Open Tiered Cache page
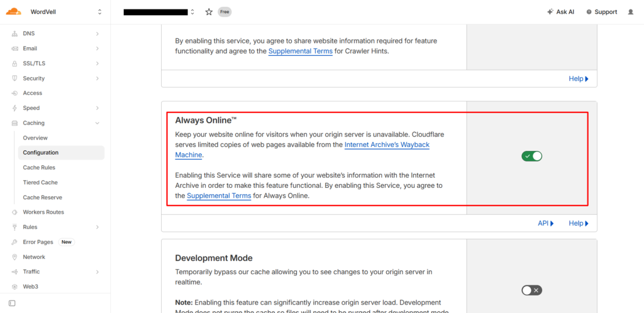The height and width of the screenshot is (313, 644). click(40, 182)
